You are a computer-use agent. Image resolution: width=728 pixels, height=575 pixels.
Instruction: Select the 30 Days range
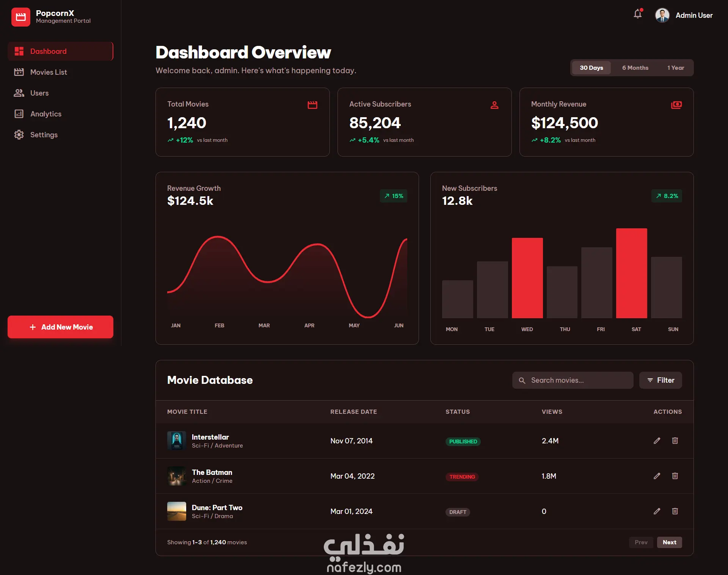591,68
